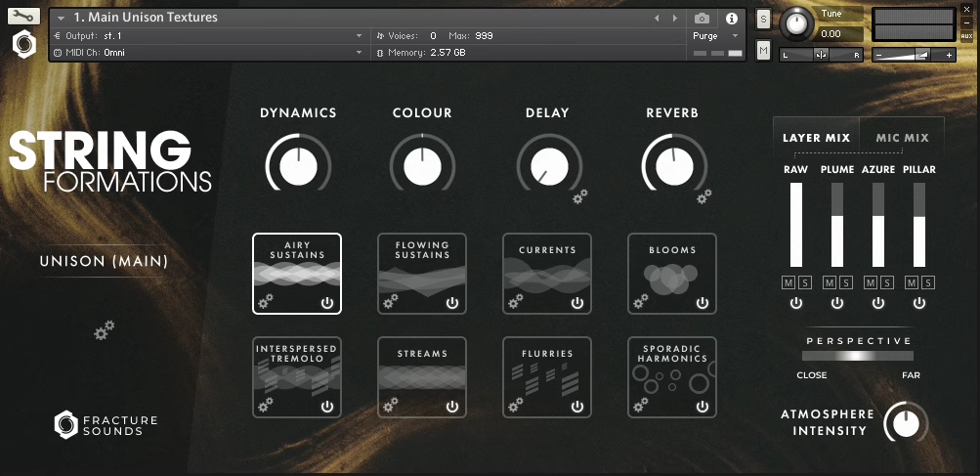The width and height of the screenshot is (980, 476).
Task: Open settings gear on Currents tile
Action: [516, 301]
